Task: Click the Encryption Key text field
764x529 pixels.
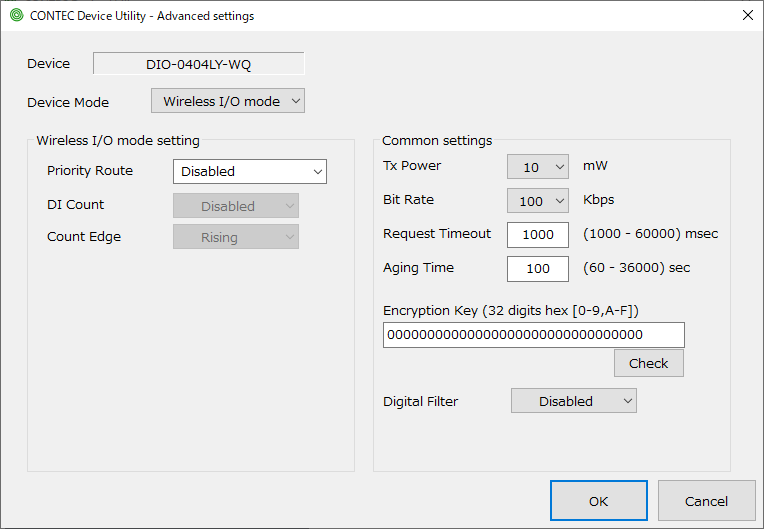Action: [534, 335]
